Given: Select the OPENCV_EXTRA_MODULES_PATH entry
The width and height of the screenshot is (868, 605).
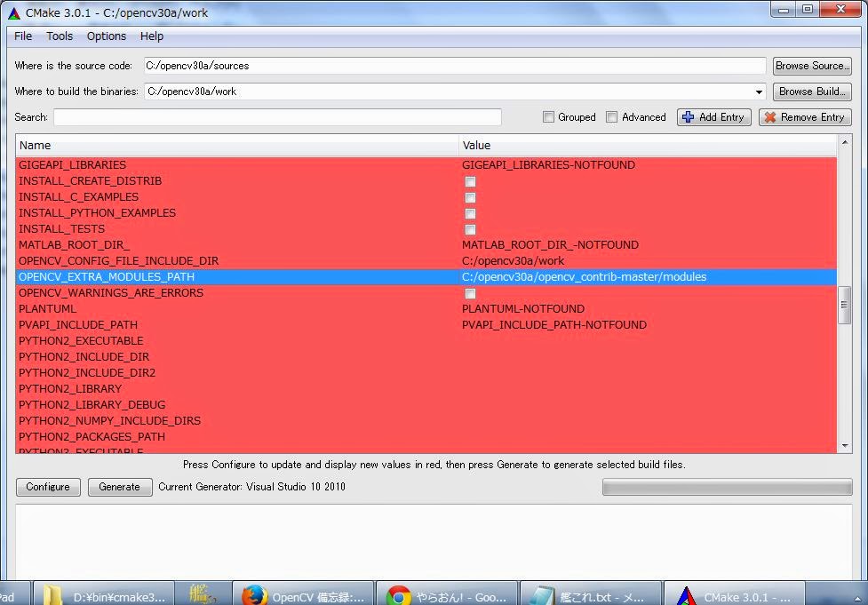Looking at the screenshot, I should tap(107, 277).
